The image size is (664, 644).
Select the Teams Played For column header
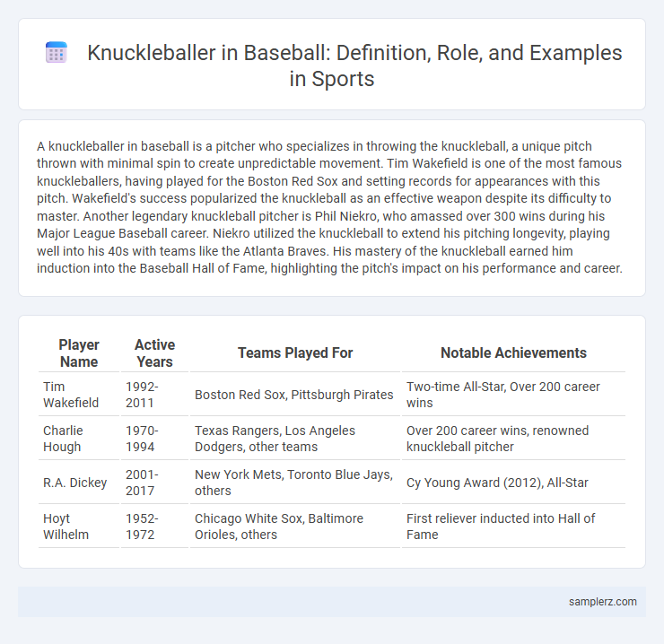point(295,353)
